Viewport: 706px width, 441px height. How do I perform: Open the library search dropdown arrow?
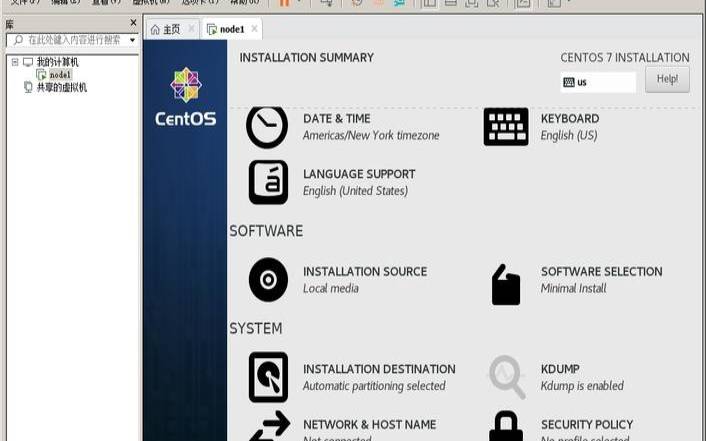[132, 40]
